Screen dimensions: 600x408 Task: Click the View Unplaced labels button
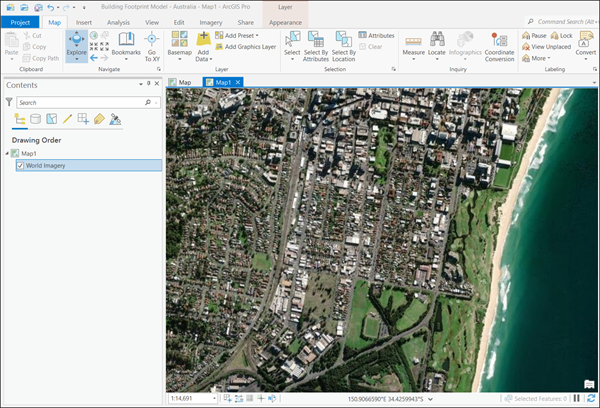pyautogui.click(x=545, y=47)
